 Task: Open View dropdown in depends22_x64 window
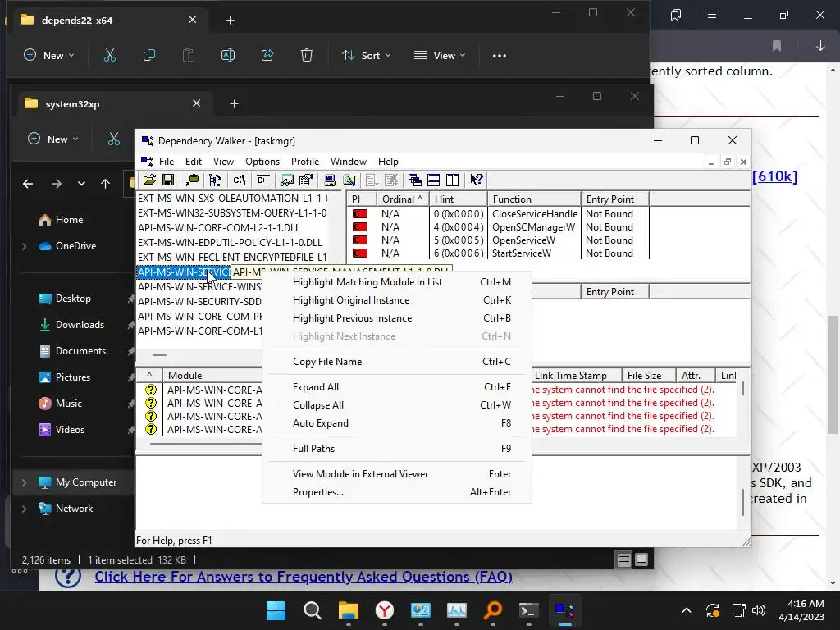click(440, 55)
